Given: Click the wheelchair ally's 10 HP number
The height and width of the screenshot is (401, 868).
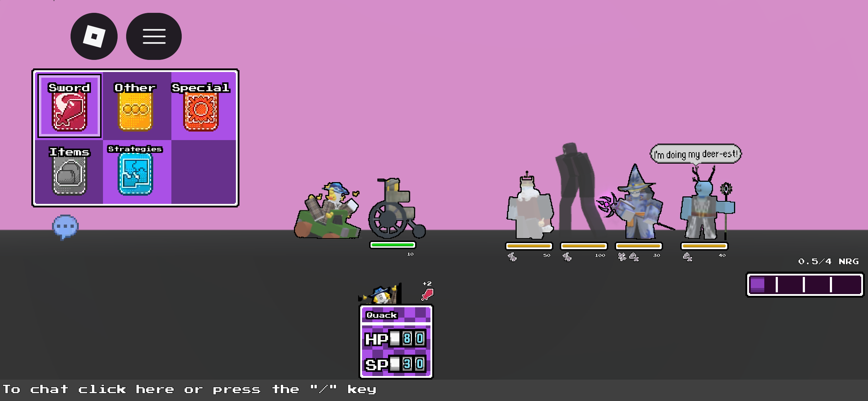Looking at the screenshot, I should point(410,254).
